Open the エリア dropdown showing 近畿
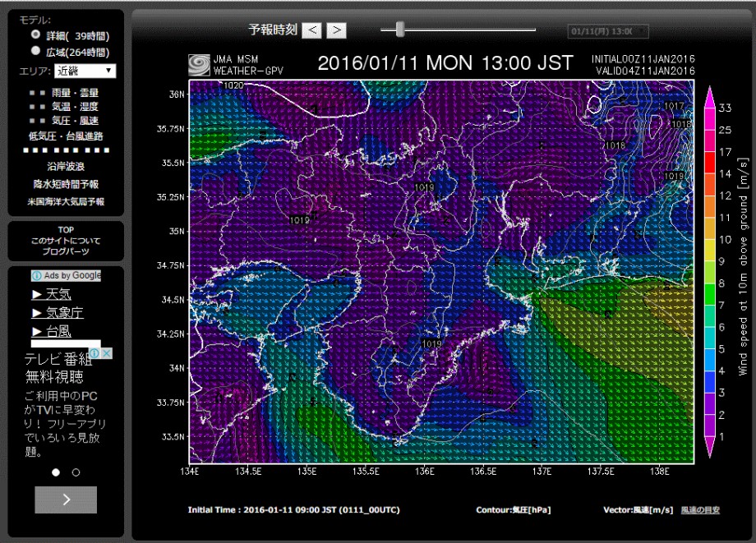This screenshot has height=543, width=756. click(x=85, y=71)
